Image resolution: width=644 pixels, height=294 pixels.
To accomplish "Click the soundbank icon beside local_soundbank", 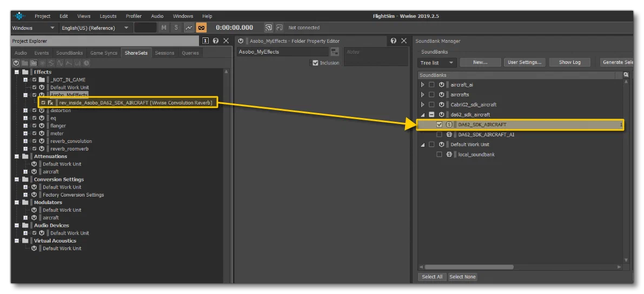I will (x=449, y=155).
